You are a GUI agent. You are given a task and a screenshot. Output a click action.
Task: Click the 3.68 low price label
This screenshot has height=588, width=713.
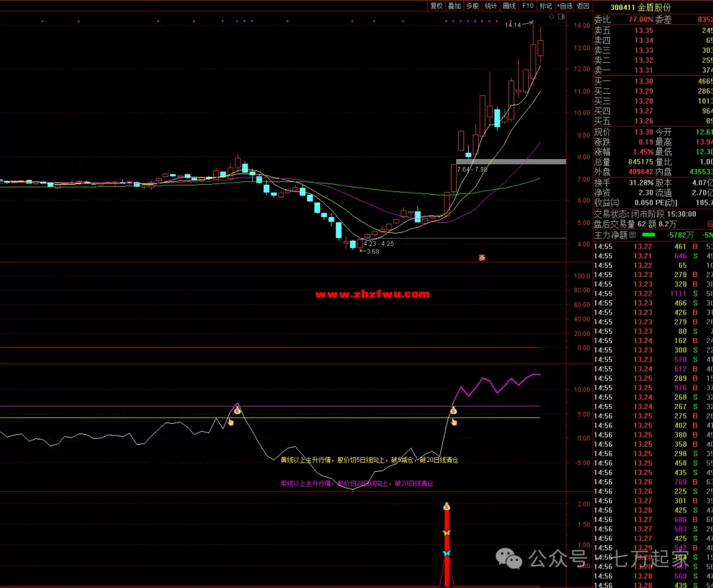point(372,251)
